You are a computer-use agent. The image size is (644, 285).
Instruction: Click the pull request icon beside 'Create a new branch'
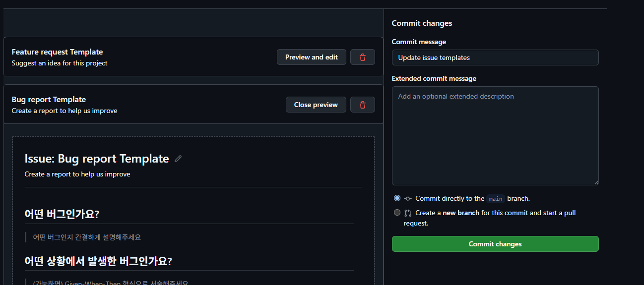(x=408, y=213)
